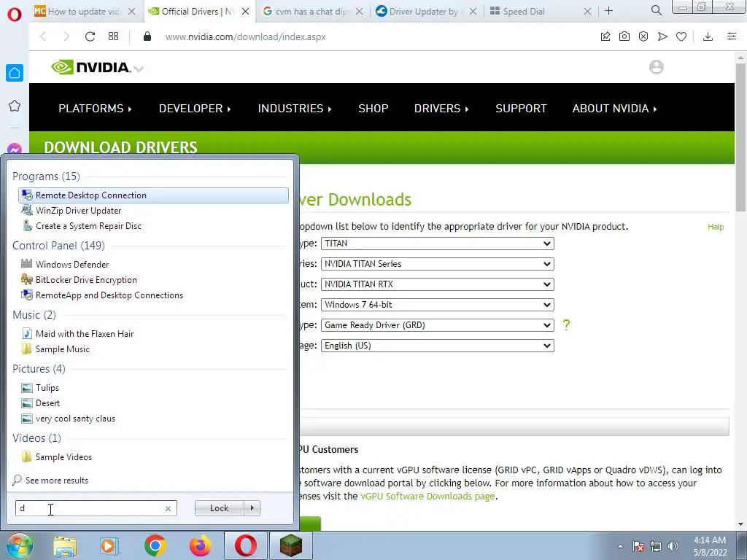Open SHOP navigation link

[373, 109]
